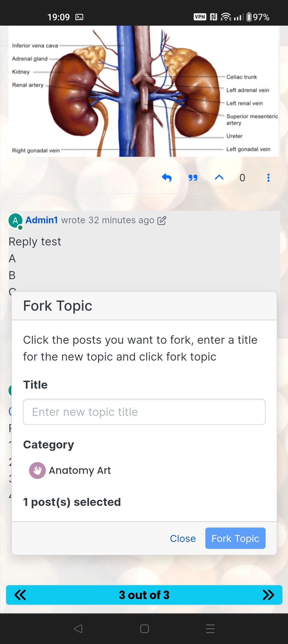Jump to last post with double-right arrows

(268, 595)
